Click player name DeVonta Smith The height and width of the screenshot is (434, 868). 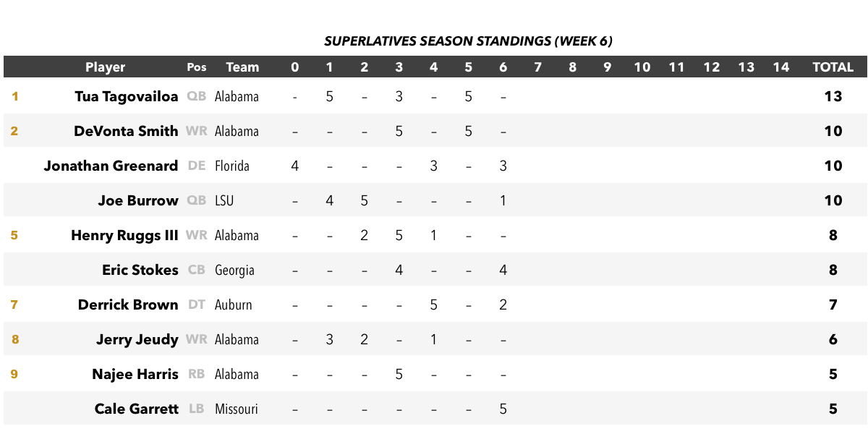126,131
